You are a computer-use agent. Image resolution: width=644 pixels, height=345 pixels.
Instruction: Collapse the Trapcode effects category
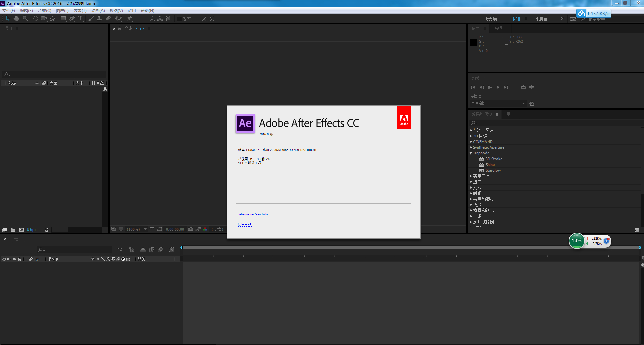click(x=471, y=153)
